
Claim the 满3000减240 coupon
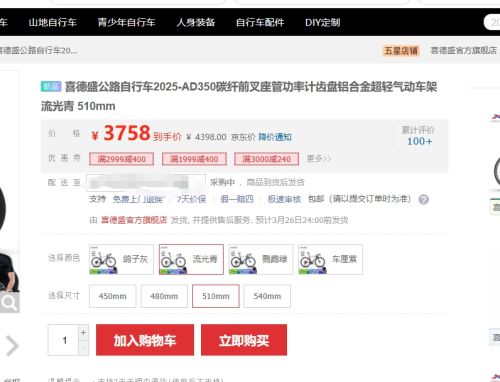pos(266,159)
